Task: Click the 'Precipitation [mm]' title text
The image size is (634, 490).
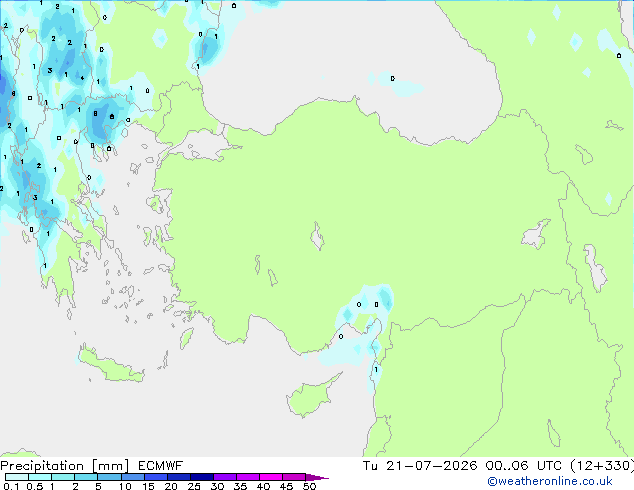Action: click(65, 466)
